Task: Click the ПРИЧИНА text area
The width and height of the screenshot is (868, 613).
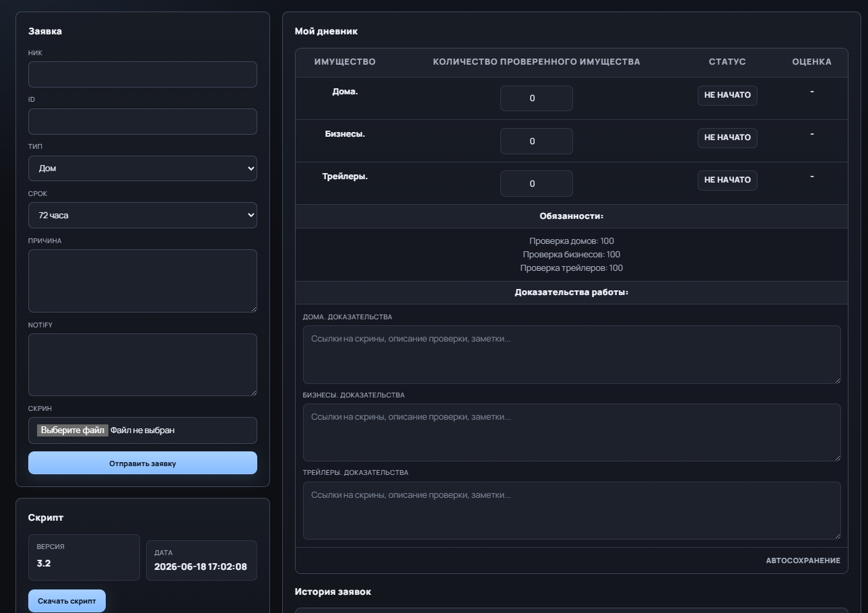Action: [143, 281]
